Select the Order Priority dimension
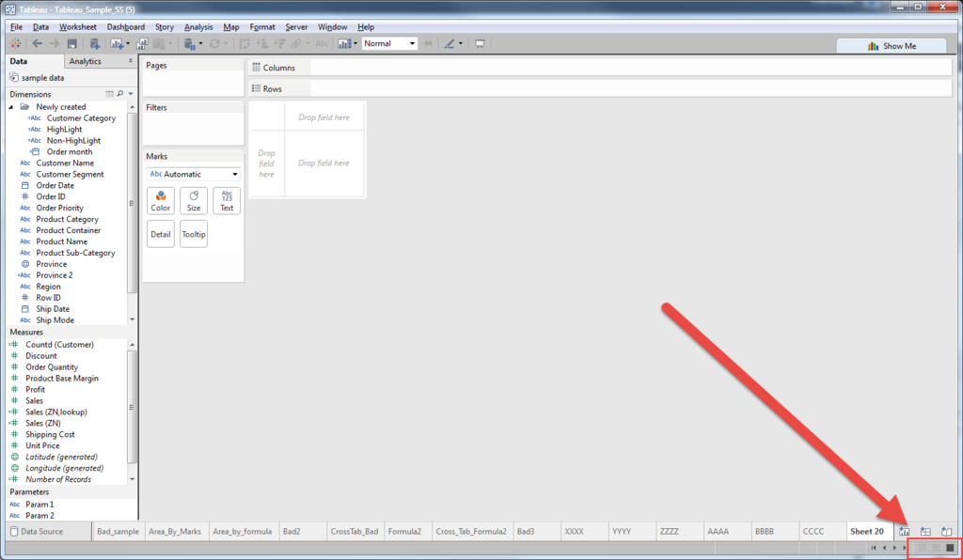The height and width of the screenshot is (560, 963). click(59, 208)
